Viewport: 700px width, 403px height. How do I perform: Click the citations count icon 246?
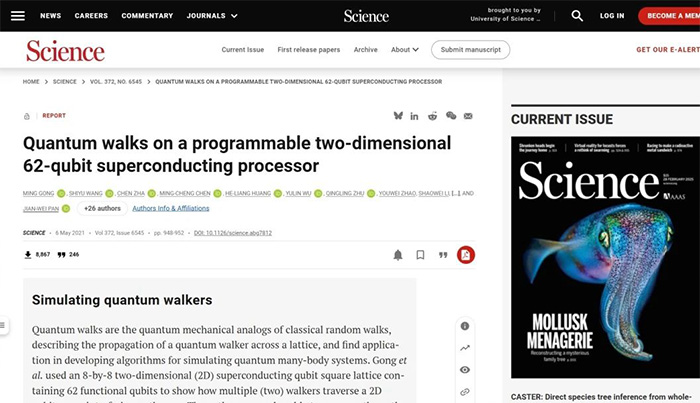coord(62,254)
